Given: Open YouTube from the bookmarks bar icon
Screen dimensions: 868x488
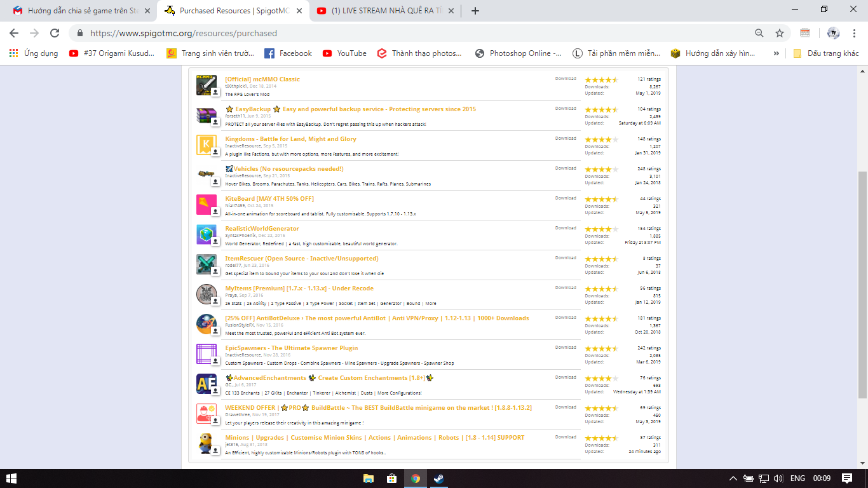Looking at the screenshot, I should tap(328, 53).
